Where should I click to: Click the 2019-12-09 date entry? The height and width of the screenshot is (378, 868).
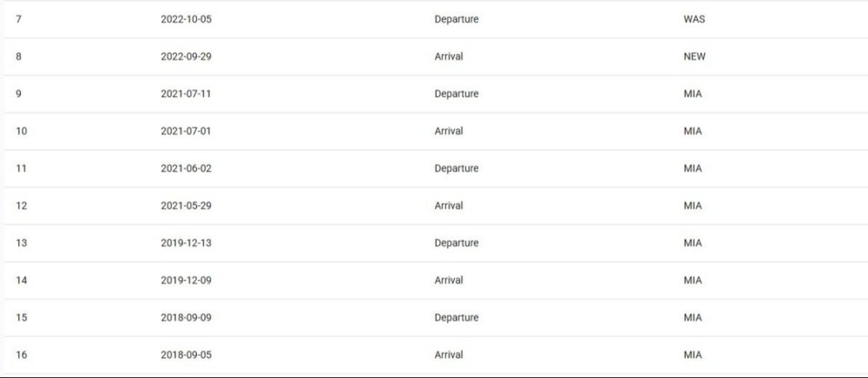coord(186,281)
